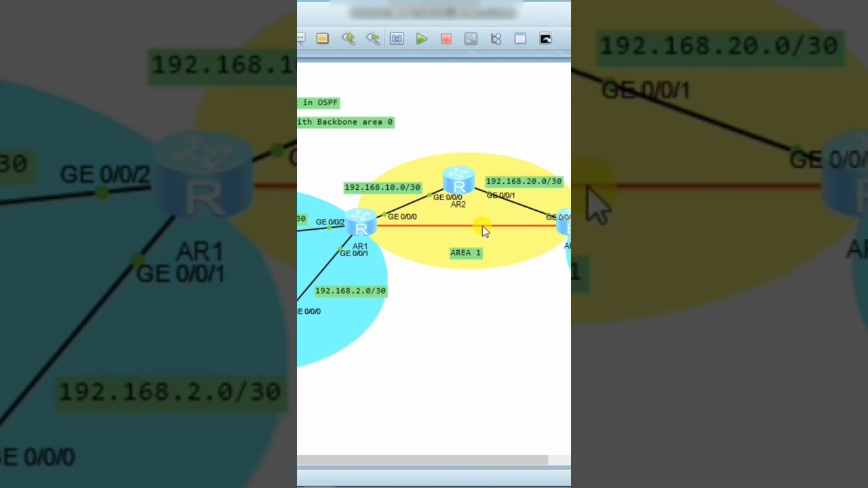Reset view with the 1:1 icon
Image resolution: width=868 pixels, height=488 pixels.
397,39
